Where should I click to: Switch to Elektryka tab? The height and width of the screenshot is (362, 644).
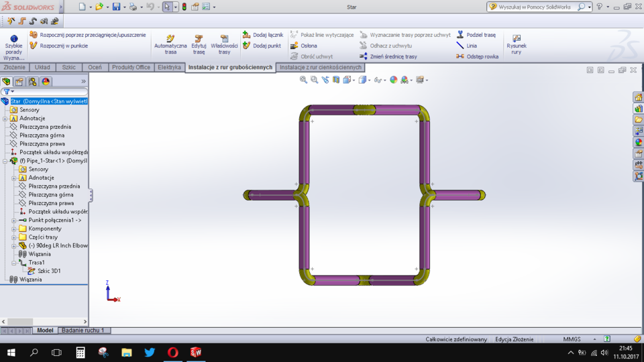[x=169, y=67]
